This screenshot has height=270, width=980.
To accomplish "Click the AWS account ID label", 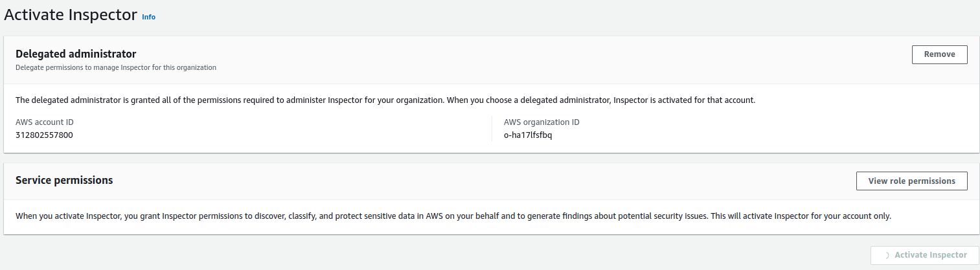I will 49,122.
